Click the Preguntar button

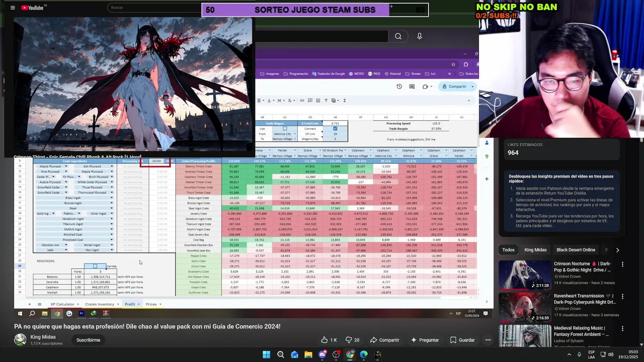425,340
